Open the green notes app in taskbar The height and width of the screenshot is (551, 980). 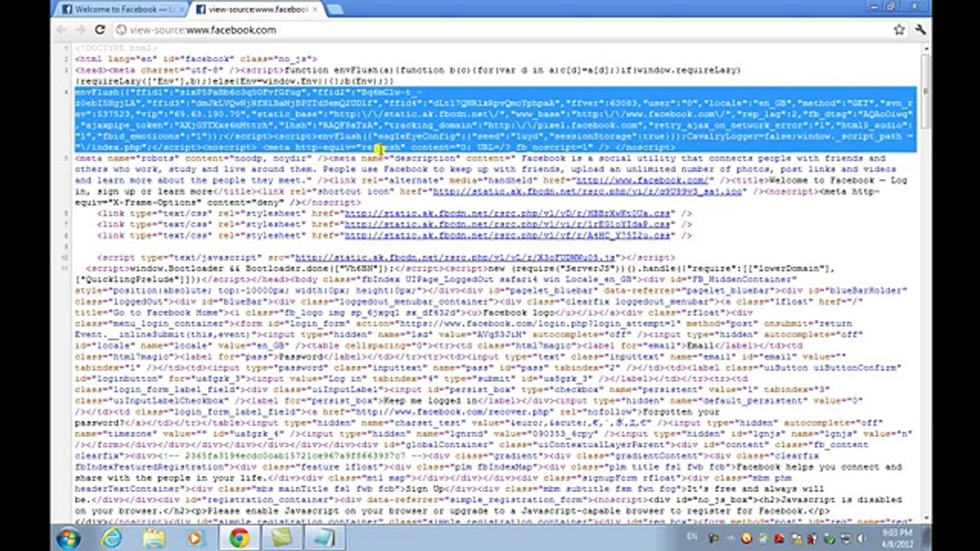click(281, 537)
